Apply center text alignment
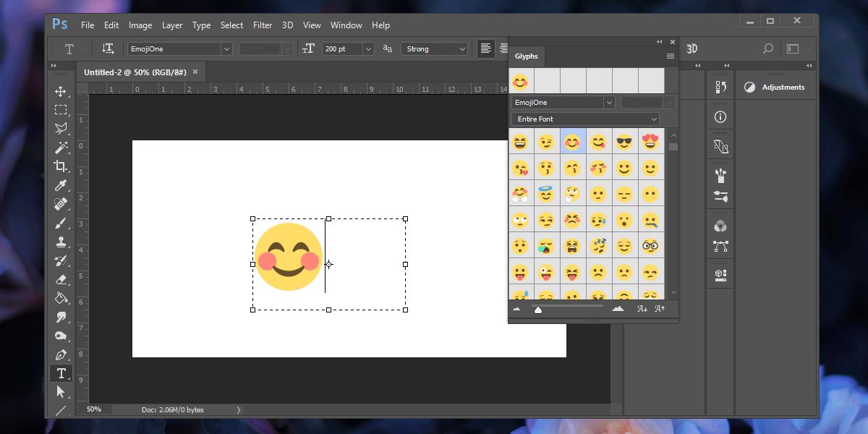 [x=503, y=48]
